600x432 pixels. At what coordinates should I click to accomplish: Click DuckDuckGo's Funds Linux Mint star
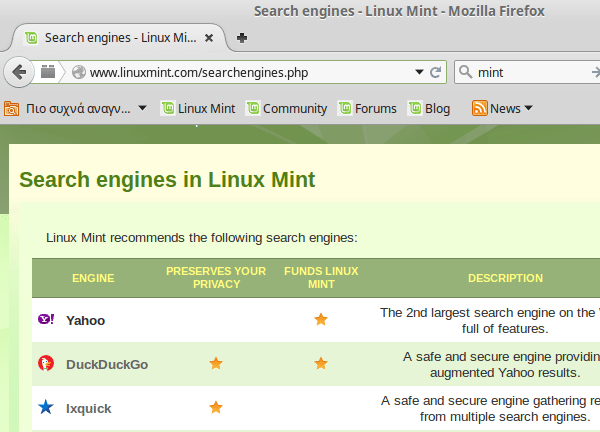coord(321,363)
